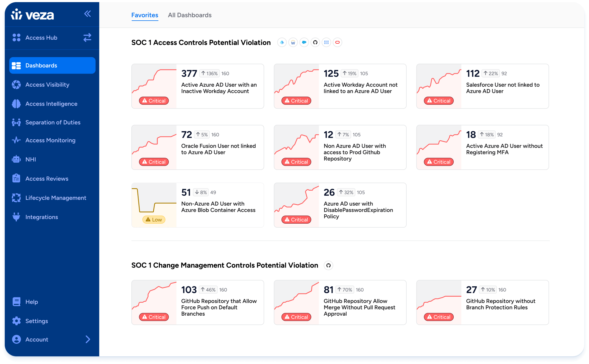Open Settings via its gear icon
This screenshot has height=364, width=589.
click(x=16, y=321)
